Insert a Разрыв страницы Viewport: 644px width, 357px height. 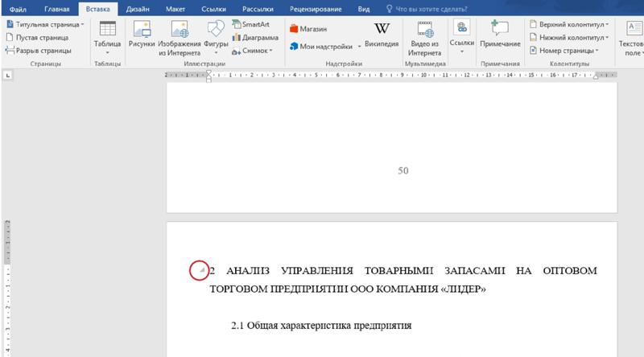coord(39,51)
